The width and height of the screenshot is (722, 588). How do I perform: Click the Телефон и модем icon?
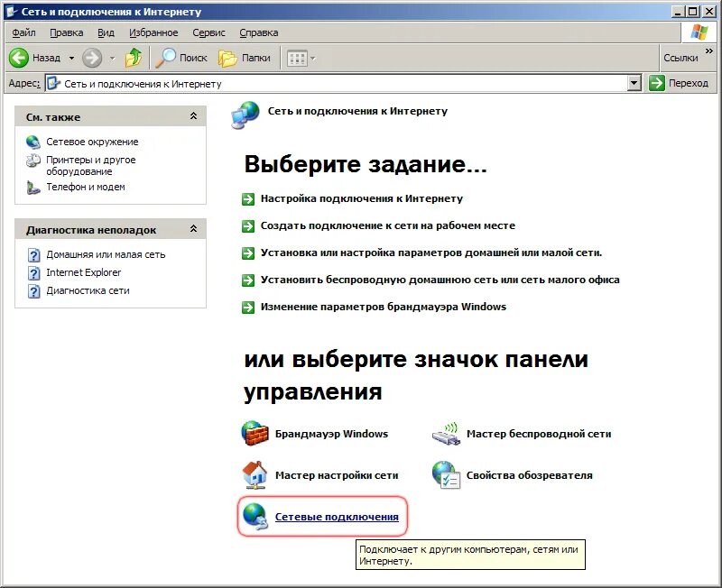[33, 188]
